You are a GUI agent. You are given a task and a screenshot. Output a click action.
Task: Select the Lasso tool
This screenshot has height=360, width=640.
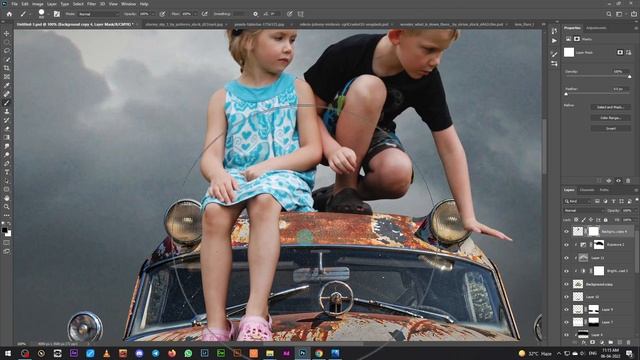(x=7, y=51)
